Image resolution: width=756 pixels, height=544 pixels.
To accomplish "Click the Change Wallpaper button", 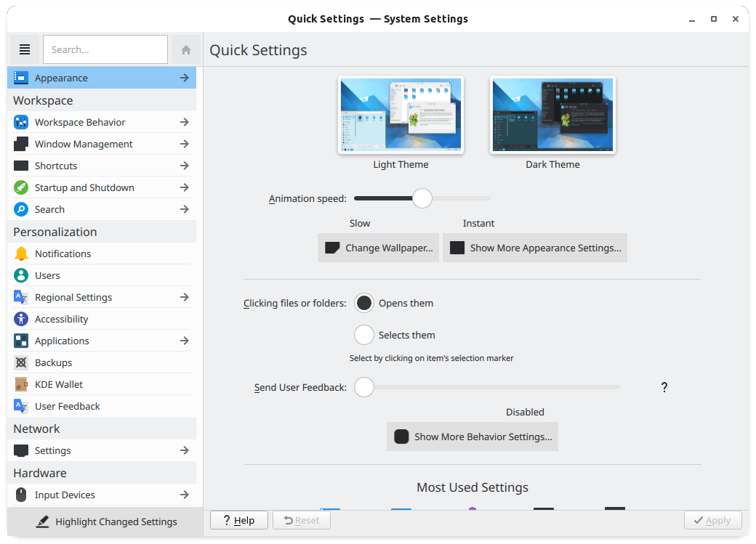I will [x=378, y=248].
